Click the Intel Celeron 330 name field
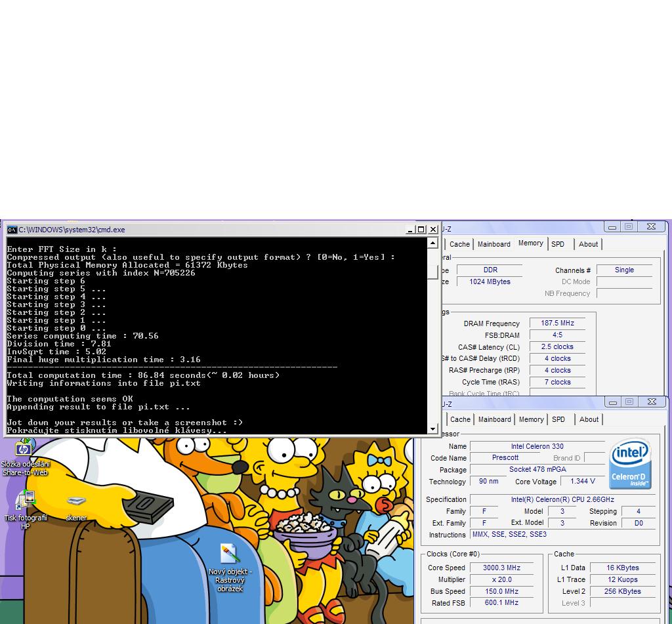 [537, 447]
